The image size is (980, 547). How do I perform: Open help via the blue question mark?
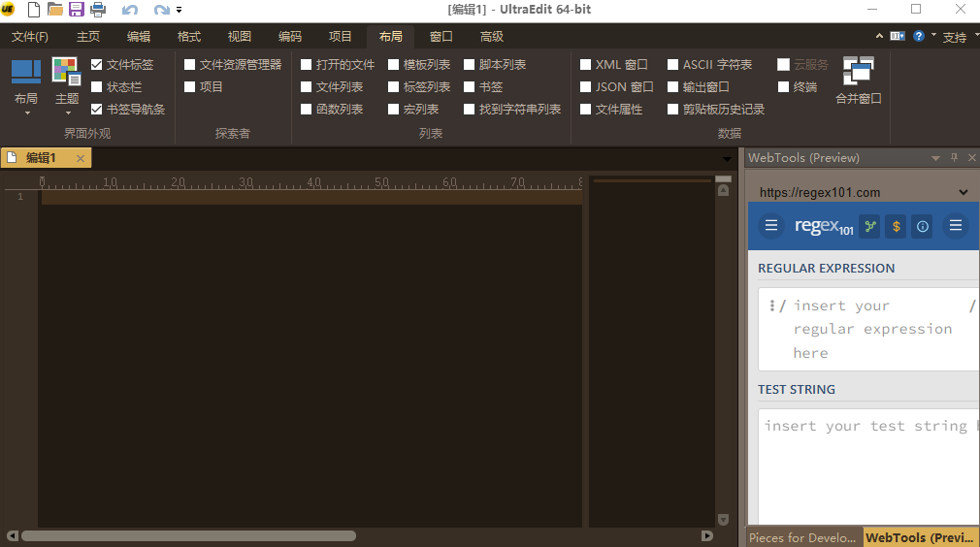[x=918, y=36]
